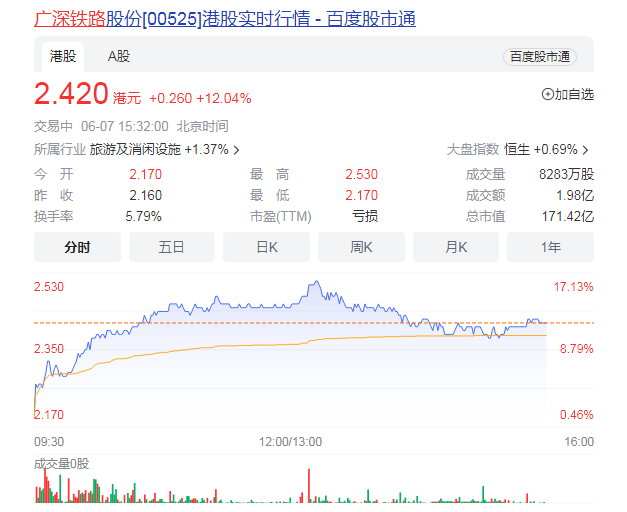The image size is (627, 512).
Task: Click the current price 2.420
Action: pos(71,94)
